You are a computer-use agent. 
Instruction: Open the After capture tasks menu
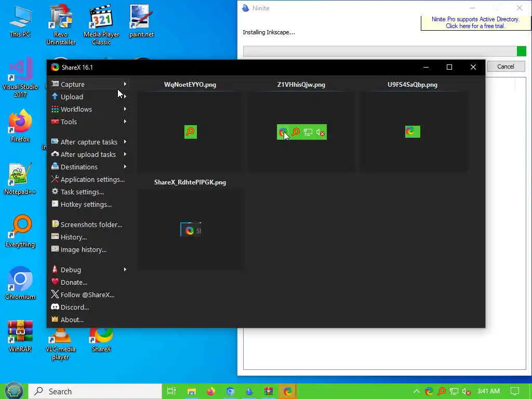[x=89, y=142]
